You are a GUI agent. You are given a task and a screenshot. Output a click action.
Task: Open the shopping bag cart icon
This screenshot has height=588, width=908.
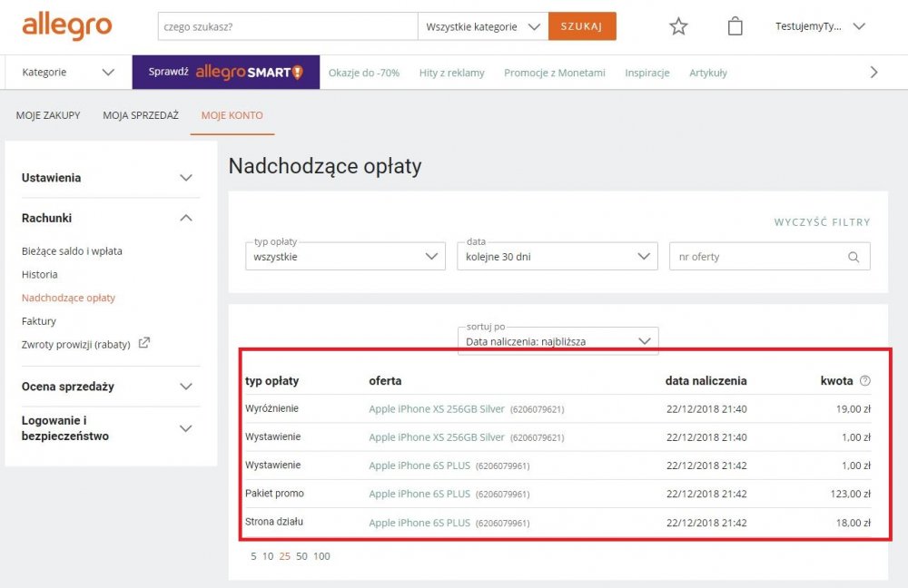pyautogui.click(x=735, y=26)
